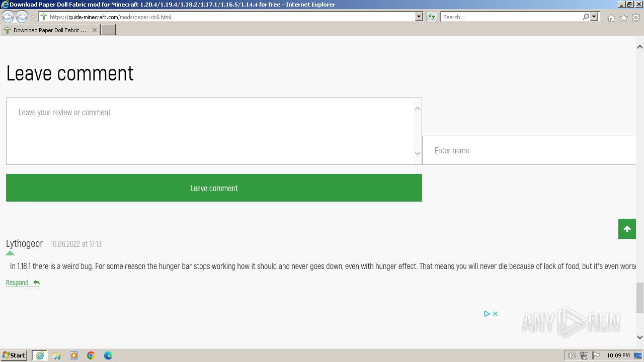Viewport: 644px width, 362px height.
Task: Go back with the browser Back arrow
Action: click(8, 17)
